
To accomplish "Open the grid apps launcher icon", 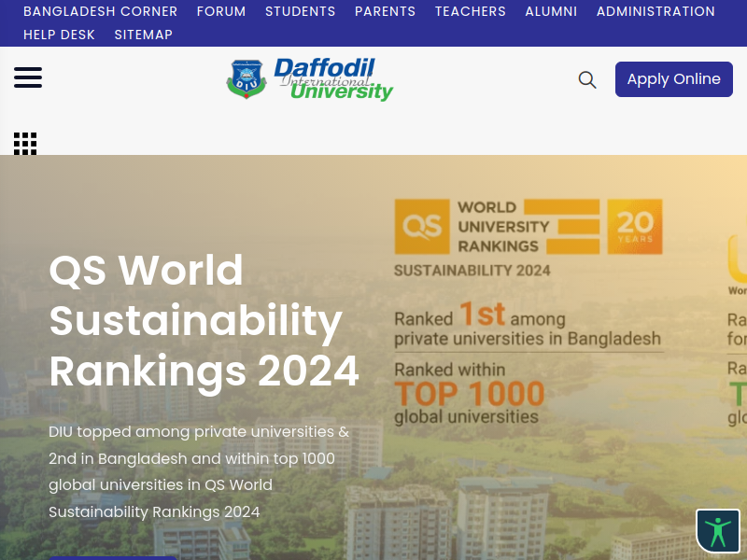I will (25, 144).
